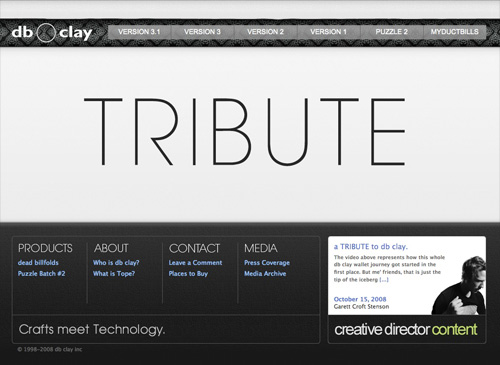Visit the Media Archive link

pyautogui.click(x=265, y=274)
